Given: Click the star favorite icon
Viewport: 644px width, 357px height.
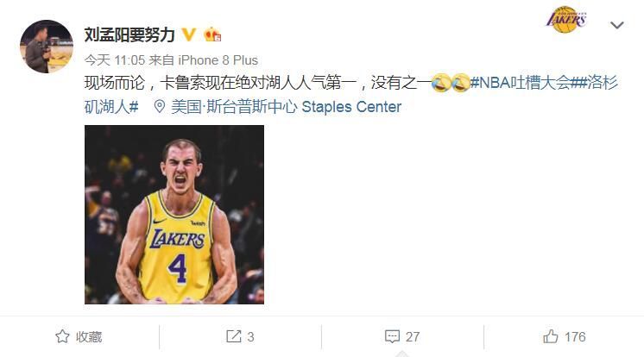Looking at the screenshot, I should (x=62, y=336).
